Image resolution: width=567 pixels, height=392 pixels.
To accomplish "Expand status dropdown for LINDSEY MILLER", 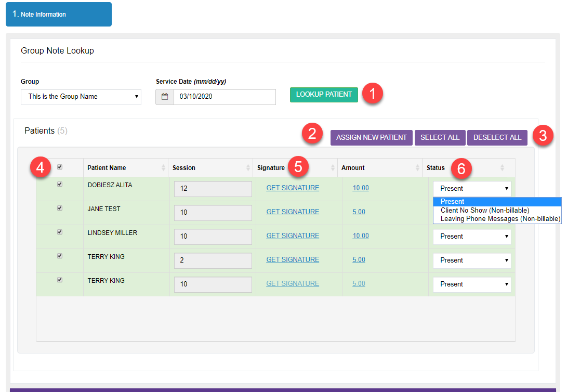I will 472,237.
